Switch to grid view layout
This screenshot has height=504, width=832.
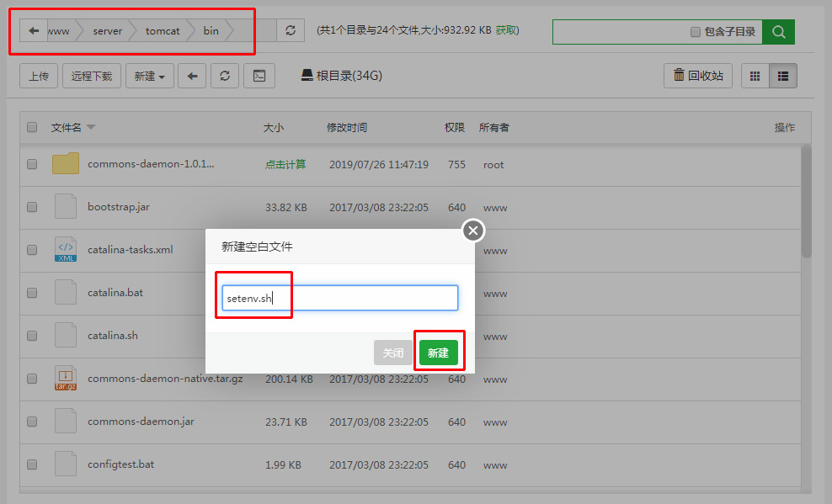pyautogui.click(x=755, y=76)
